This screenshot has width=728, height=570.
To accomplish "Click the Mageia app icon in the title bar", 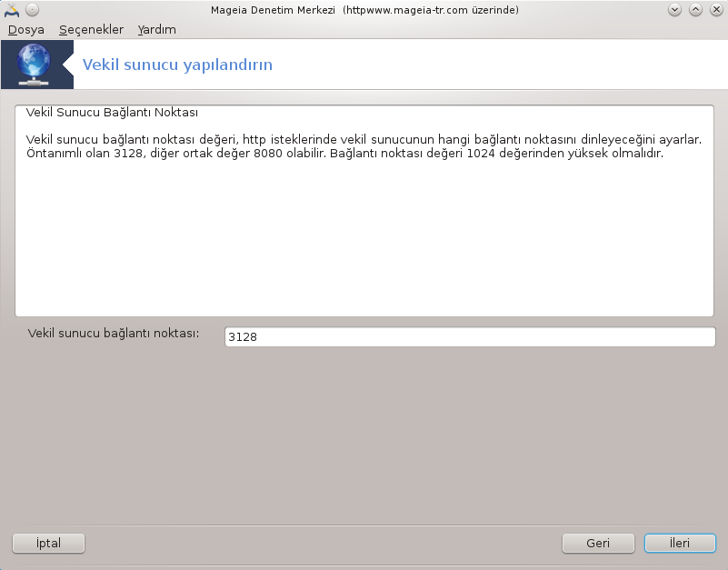I will (x=12, y=10).
